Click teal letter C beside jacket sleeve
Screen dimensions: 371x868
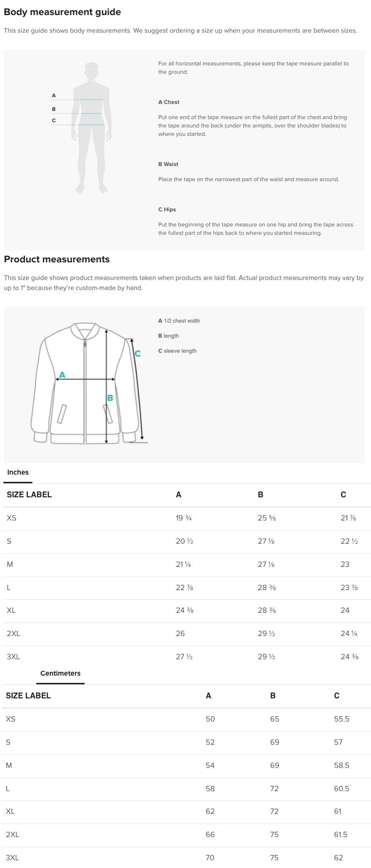point(138,354)
